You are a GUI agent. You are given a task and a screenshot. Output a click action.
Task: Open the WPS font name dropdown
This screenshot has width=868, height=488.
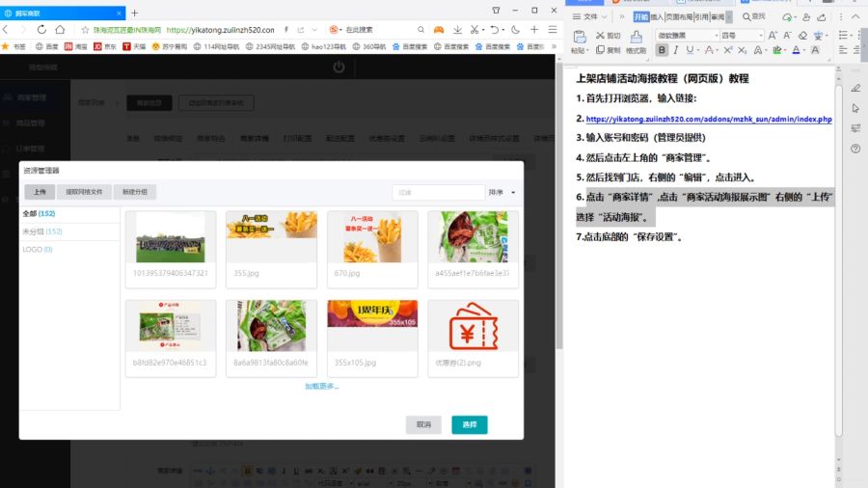click(x=717, y=36)
